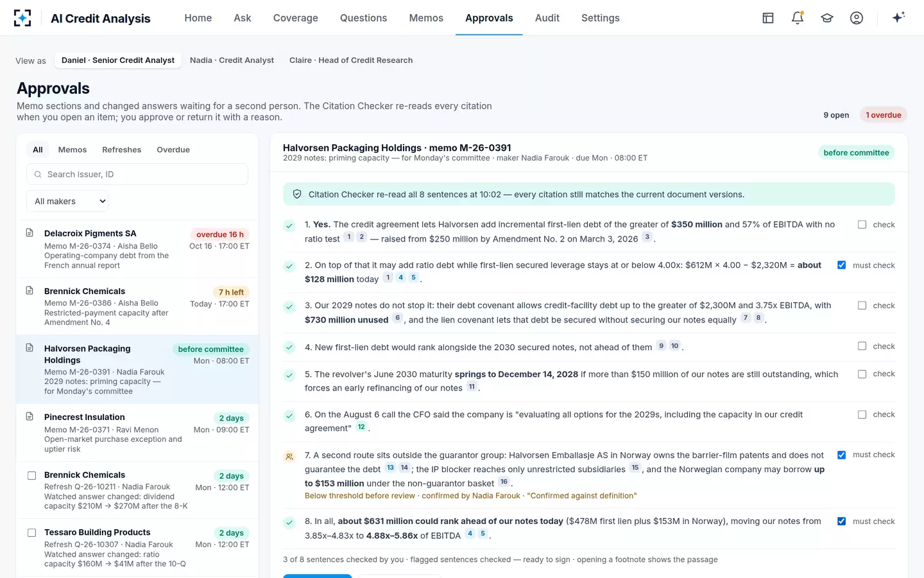Open Settings in top navigation
The height and width of the screenshot is (578, 924).
(601, 18)
